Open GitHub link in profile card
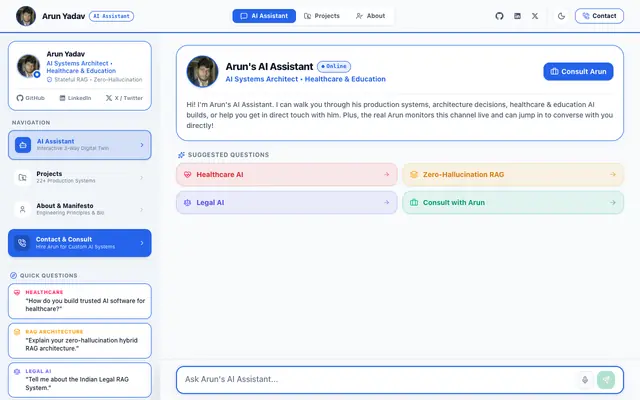The image size is (640, 400). click(31, 98)
